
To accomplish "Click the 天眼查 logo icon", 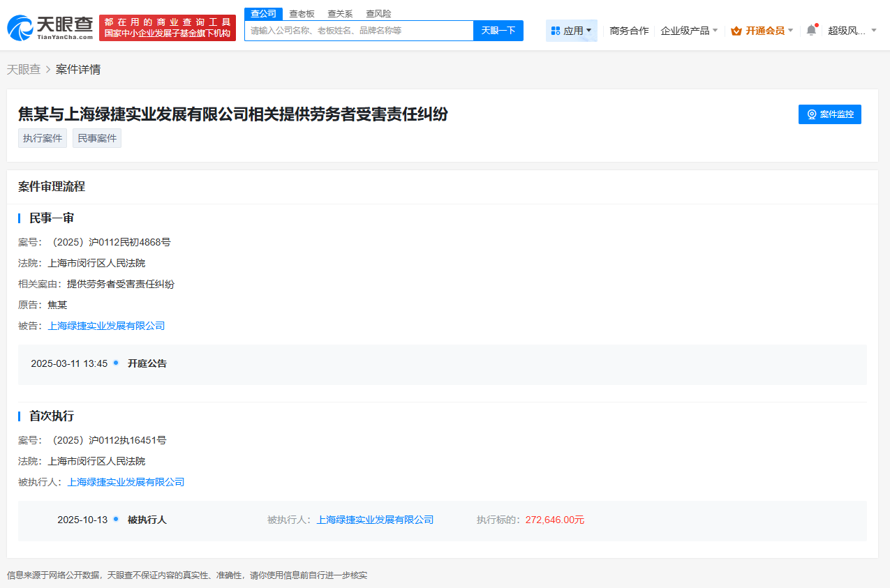I will point(21,28).
